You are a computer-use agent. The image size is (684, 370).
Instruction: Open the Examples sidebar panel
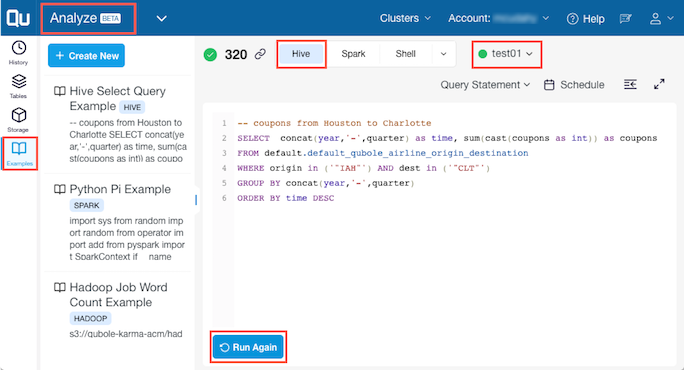(19, 154)
